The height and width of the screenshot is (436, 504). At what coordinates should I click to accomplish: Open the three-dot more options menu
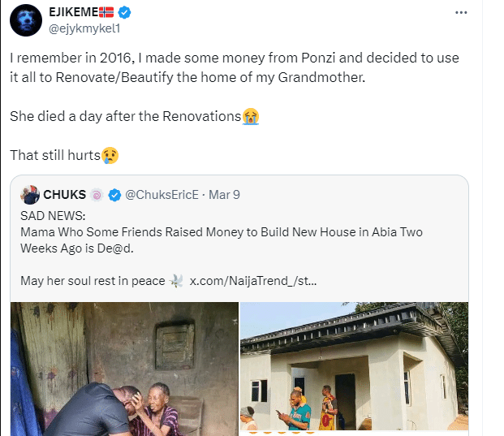tap(460, 13)
